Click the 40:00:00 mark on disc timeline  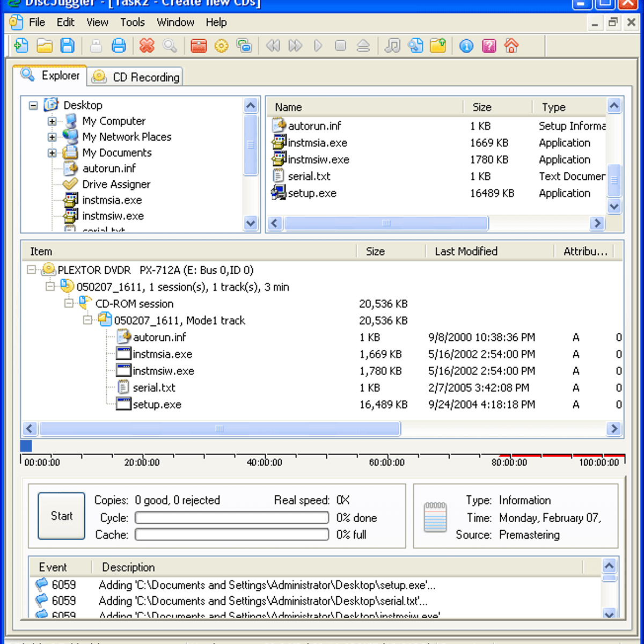[x=265, y=462]
